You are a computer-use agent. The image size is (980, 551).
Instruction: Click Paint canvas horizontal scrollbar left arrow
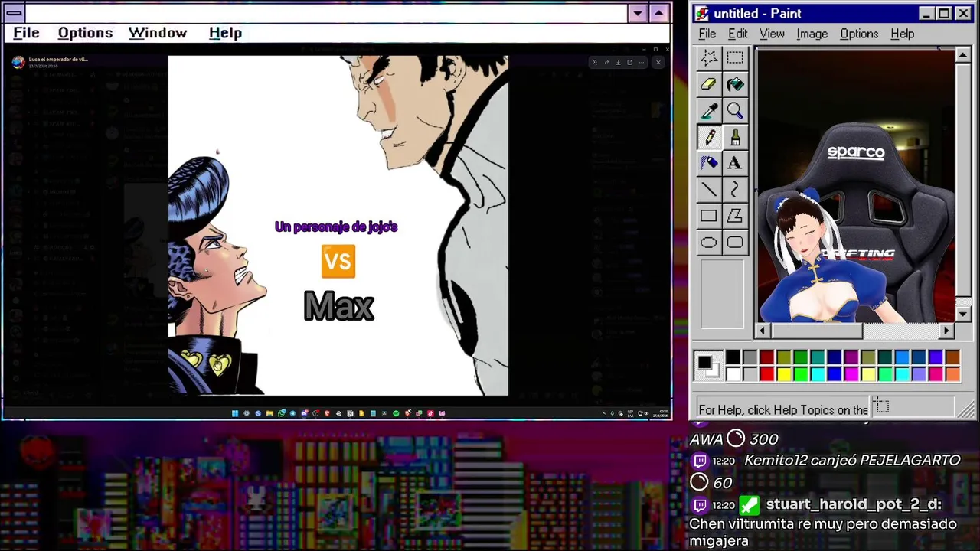pos(763,331)
